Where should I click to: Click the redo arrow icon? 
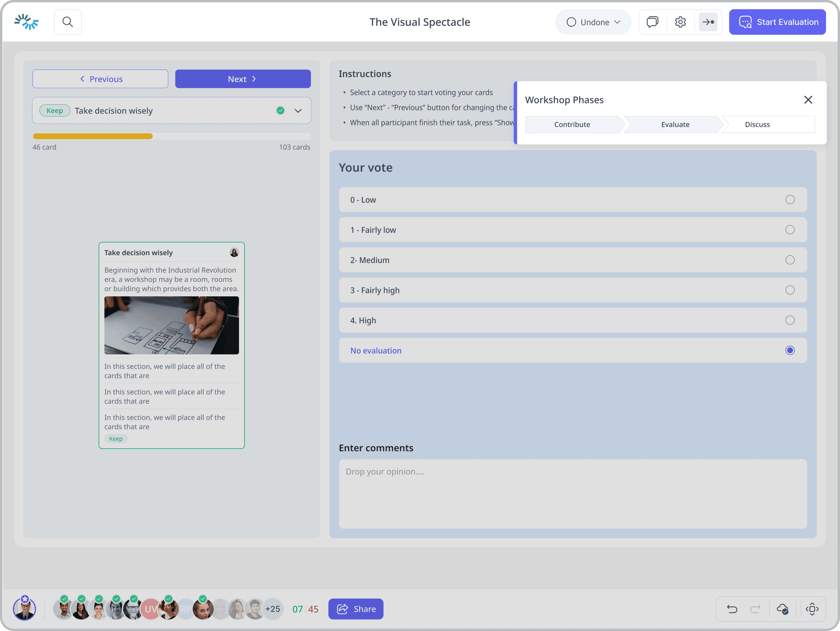pyautogui.click(x=755, y=609)
